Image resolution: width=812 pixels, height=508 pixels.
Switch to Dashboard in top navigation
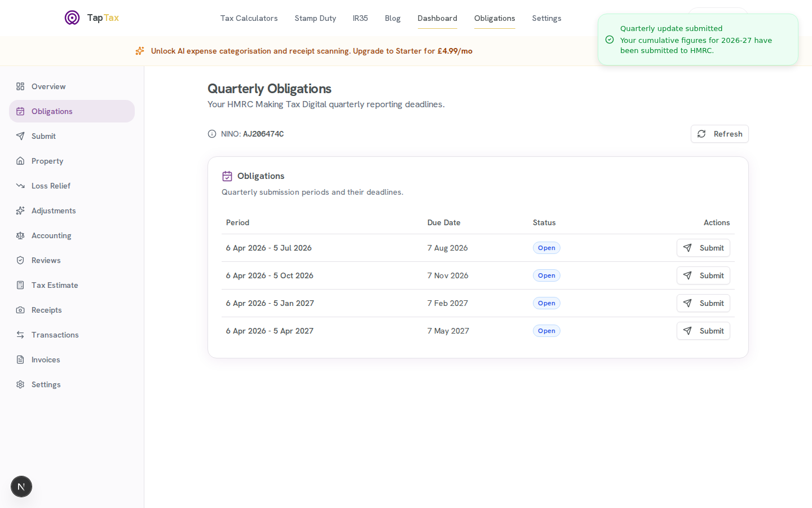click(437, 18)
